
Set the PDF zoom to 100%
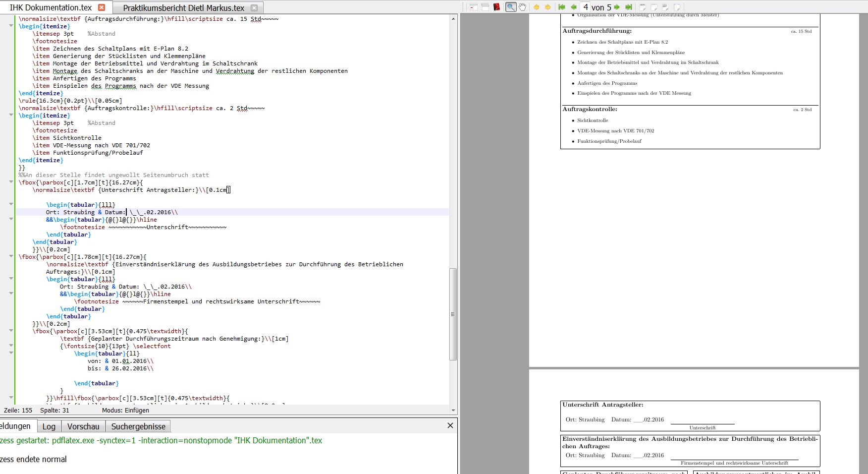point(643,7)
